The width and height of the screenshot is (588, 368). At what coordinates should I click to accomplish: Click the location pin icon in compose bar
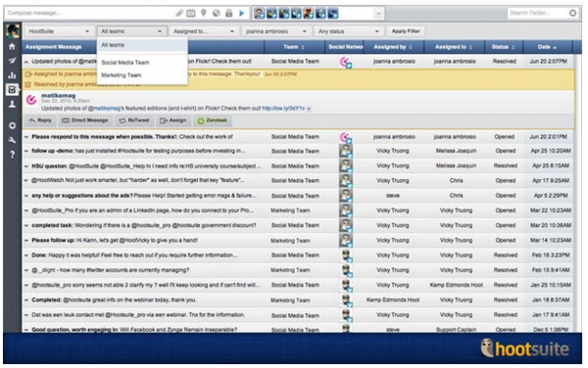coord(203,13)
